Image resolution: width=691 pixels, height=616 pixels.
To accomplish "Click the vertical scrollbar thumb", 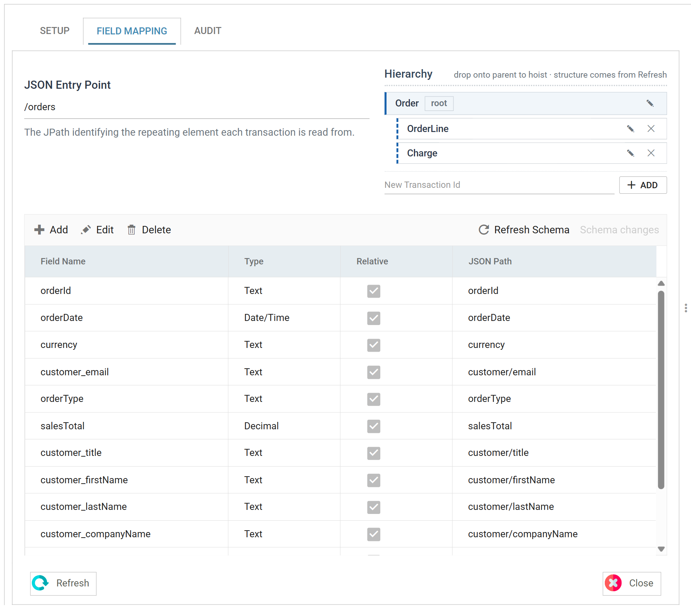I will click(661, 390).
